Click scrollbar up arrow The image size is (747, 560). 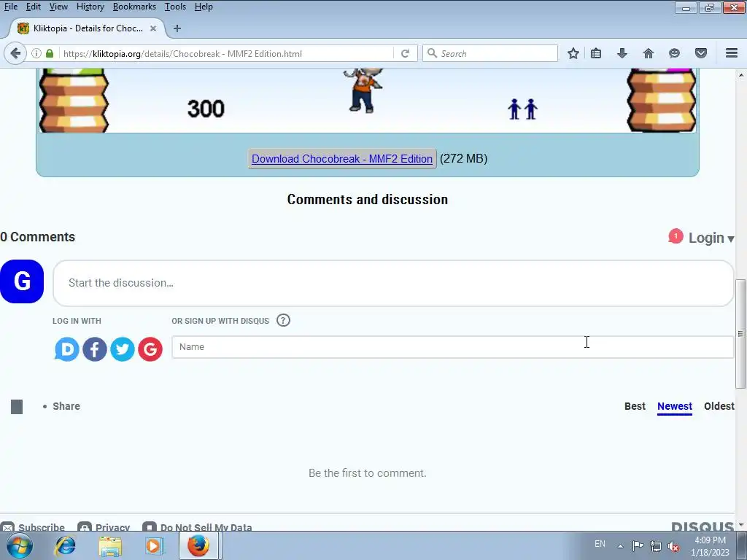point(740,75)
